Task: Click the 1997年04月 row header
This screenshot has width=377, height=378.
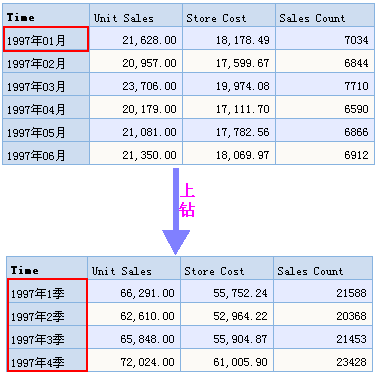Action: point(46,108)
